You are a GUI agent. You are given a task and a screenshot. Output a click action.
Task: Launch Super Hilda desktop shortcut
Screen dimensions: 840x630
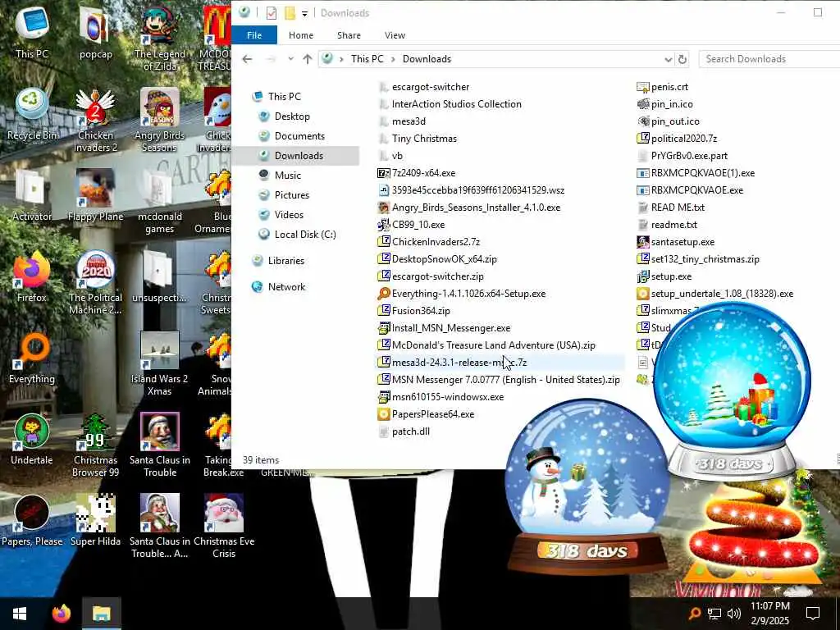95,521
